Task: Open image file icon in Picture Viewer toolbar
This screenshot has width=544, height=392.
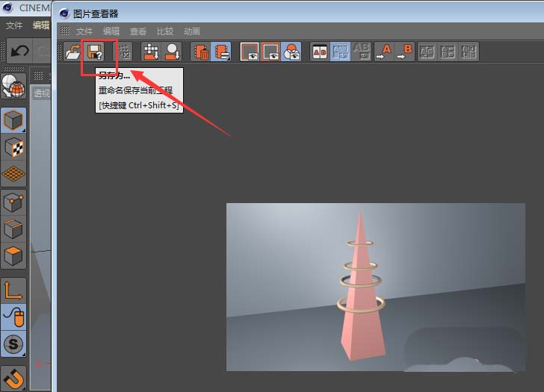Action: (73, 52)
